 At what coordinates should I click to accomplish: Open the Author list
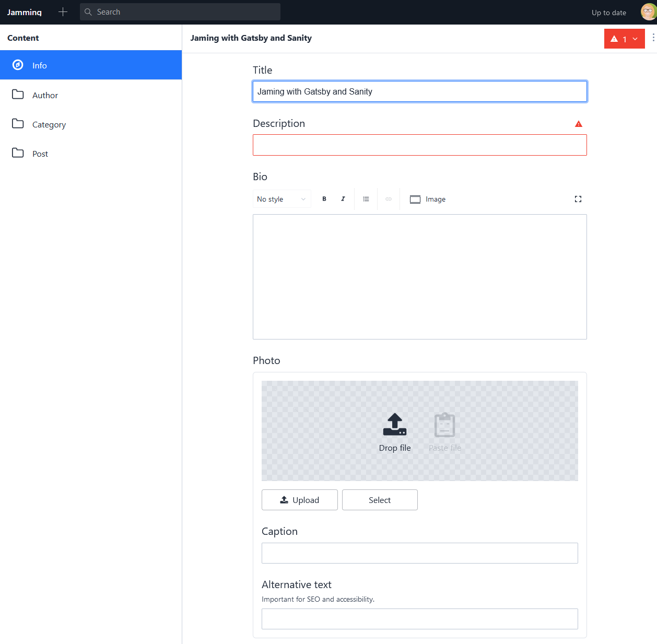91,95
